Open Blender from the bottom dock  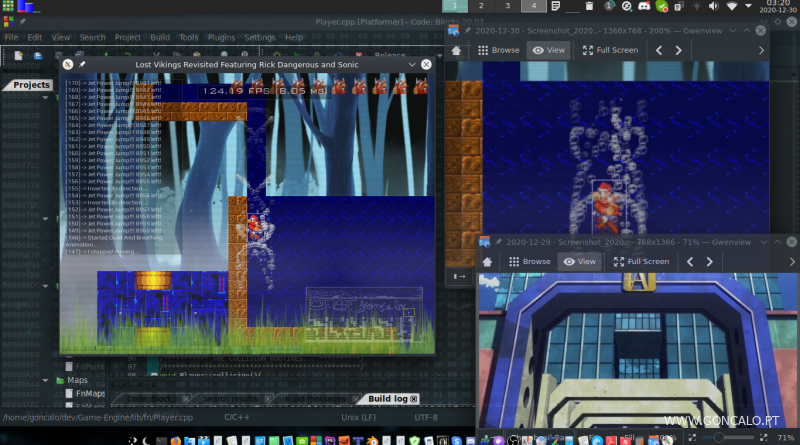pyautogui.click(x=372, y=440)
